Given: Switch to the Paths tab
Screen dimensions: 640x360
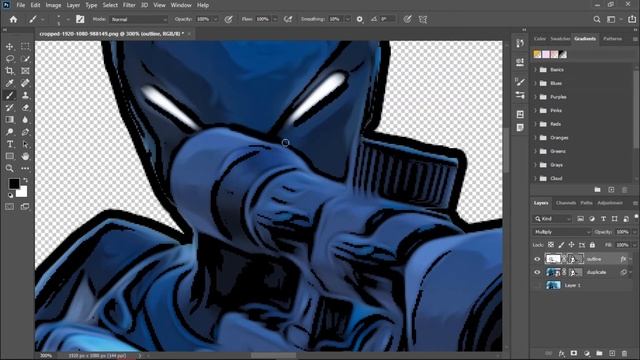Looking at the screenshot, I should [x=587, y=203].
